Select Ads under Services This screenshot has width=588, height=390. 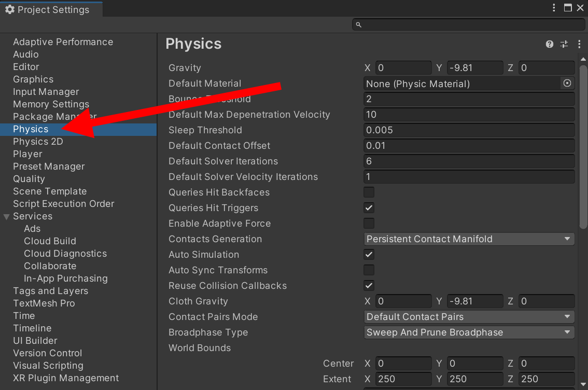point(32,229)
